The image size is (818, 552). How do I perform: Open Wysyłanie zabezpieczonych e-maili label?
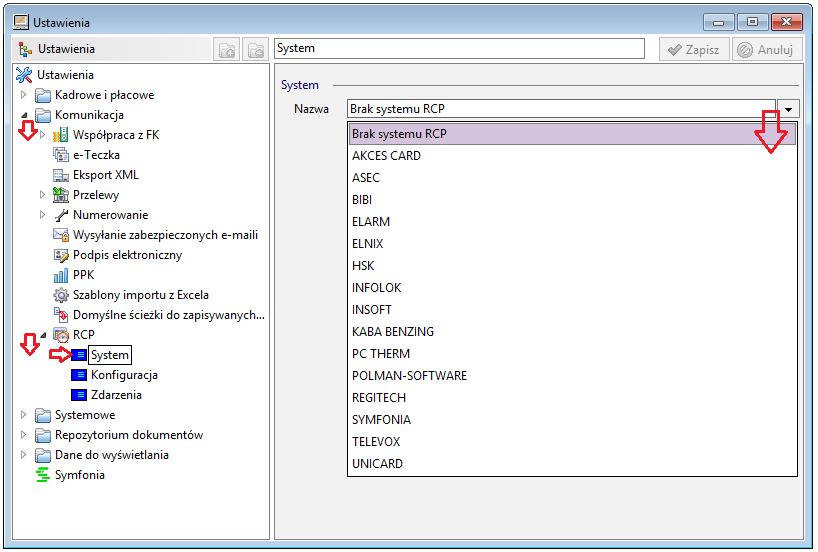(165, 235)
